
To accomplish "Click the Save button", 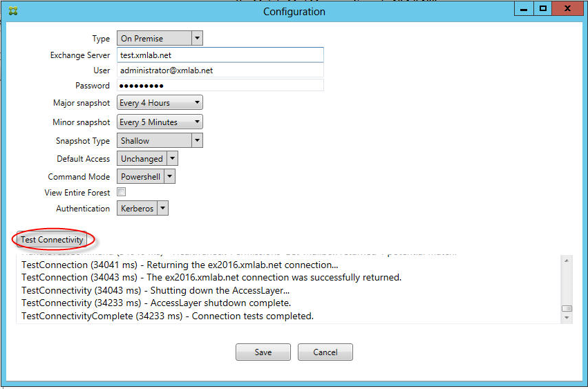I will pos(263,352).
